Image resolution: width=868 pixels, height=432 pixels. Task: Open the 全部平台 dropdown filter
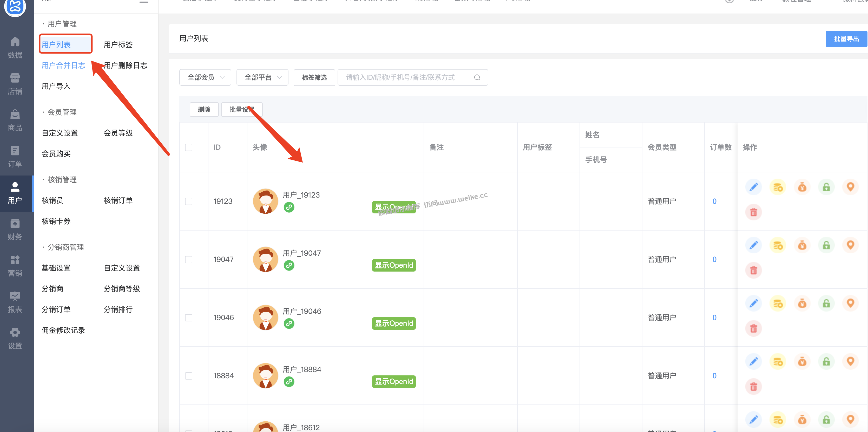262,77
